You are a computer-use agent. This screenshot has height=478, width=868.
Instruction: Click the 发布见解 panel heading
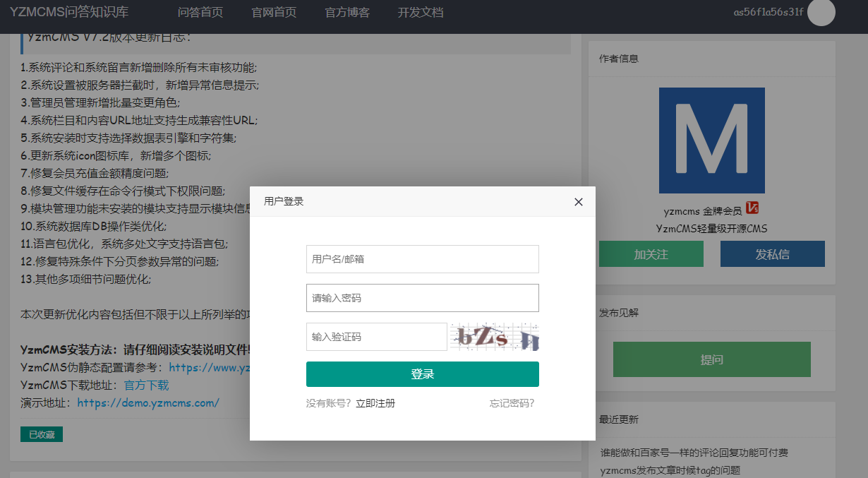[x=619, y=313]
